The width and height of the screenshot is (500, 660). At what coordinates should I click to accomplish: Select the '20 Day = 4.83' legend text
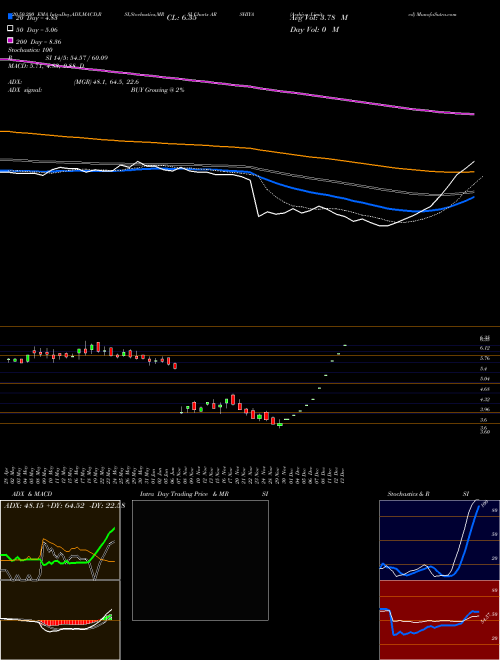pos(36,18)
